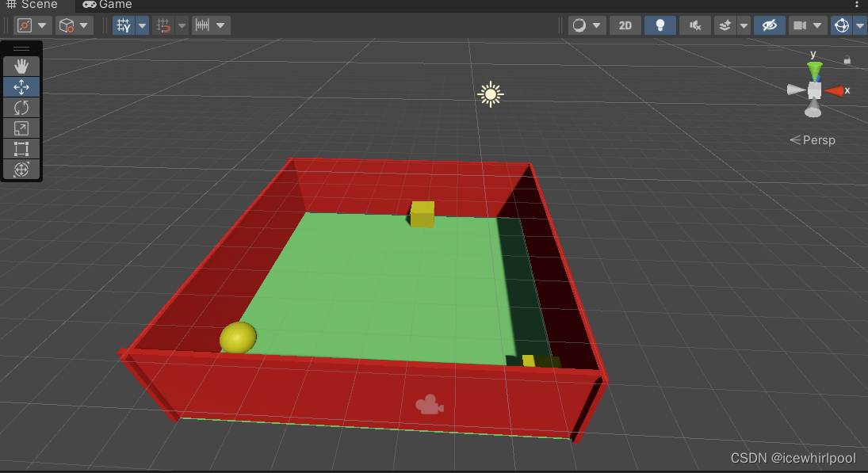The width and height of the screenshot is (868, 473).
Task: Toggle 2D view mode
Action: coord(625,25)
